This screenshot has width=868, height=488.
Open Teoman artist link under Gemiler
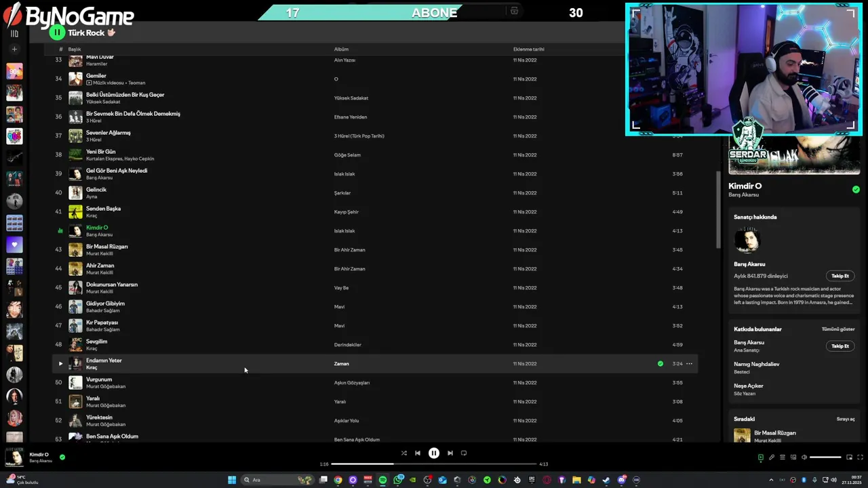pyautogui.click(x=136, y=83)
